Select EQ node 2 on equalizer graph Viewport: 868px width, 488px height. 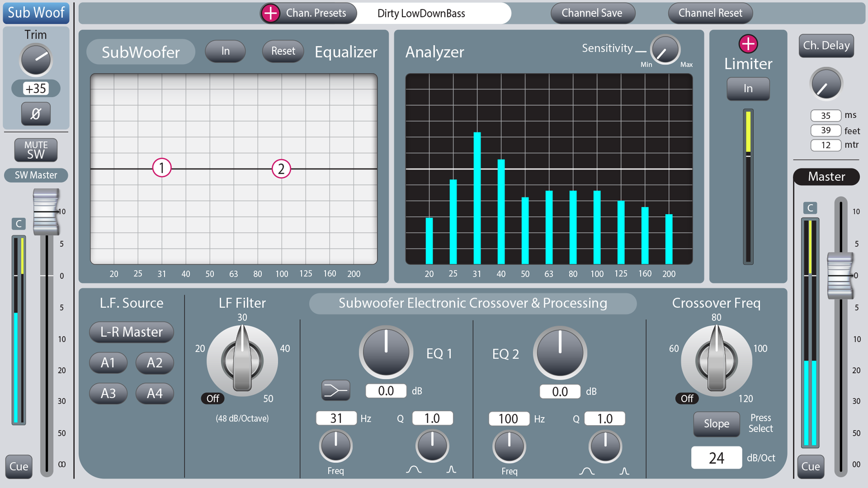tap(281, 169)
